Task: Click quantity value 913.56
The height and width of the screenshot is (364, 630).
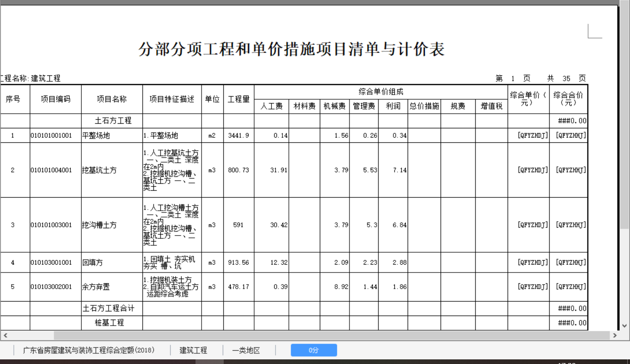Action: pos(239,262)
